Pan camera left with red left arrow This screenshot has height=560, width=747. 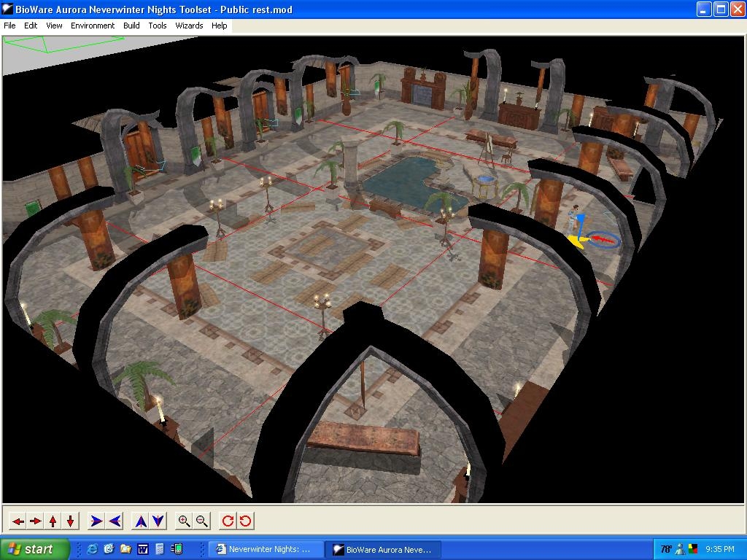point(18,521)
